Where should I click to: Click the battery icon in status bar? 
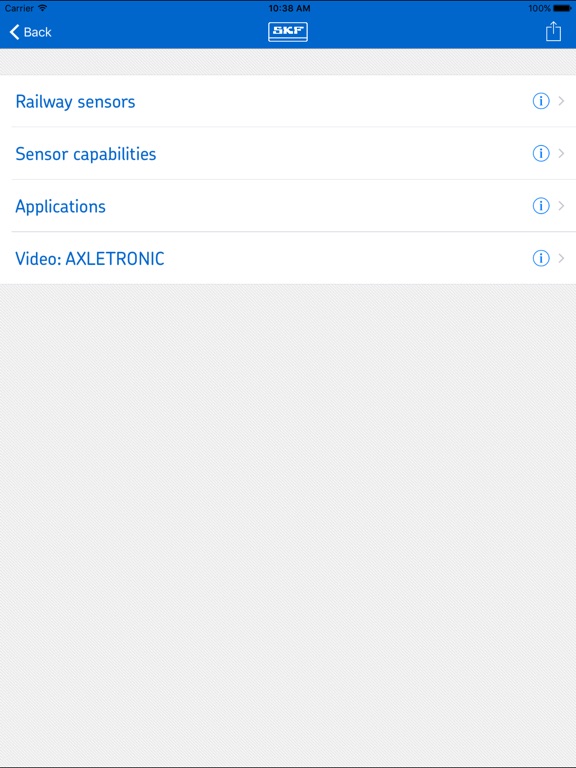562,8
